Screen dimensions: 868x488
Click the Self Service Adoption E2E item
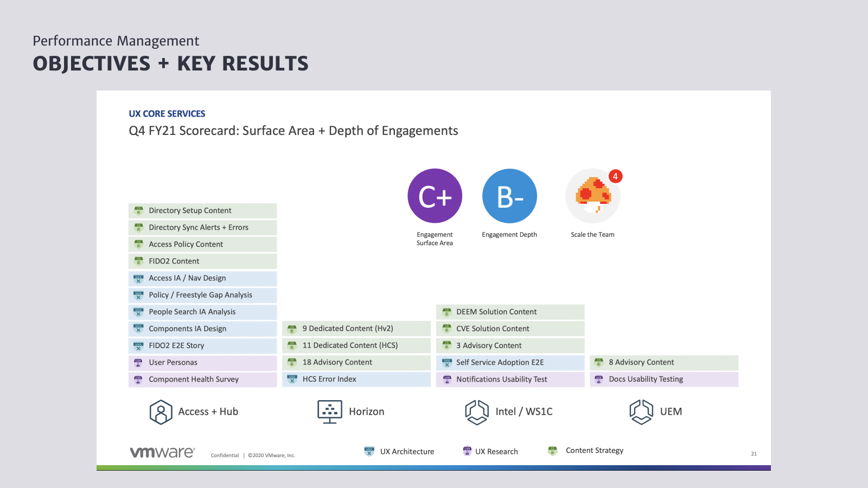(510, 363)
